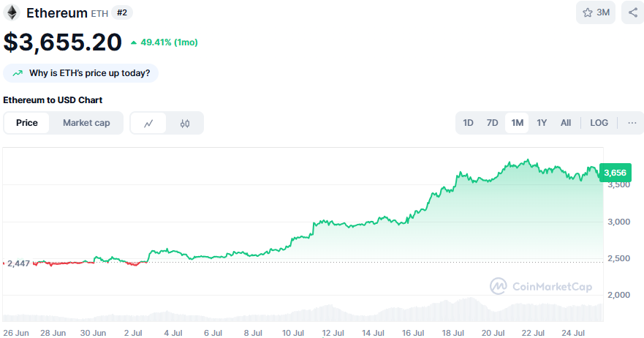This screenshot has width=644, height=338.
Task: Select the 1D time range tab
Action: [468, 123]
